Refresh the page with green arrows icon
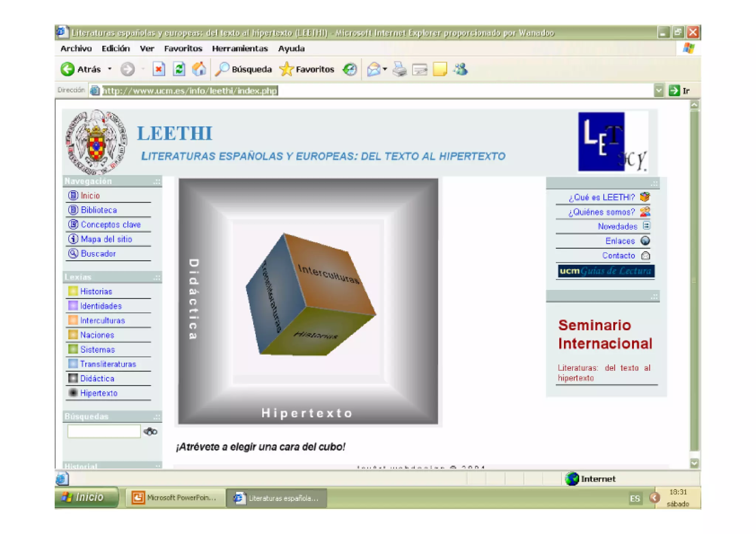The image size is (756, 534). click(x=179, y=69)
